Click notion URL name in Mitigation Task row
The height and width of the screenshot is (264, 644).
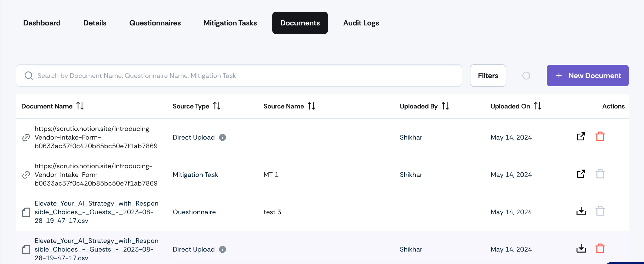point(96,175)
